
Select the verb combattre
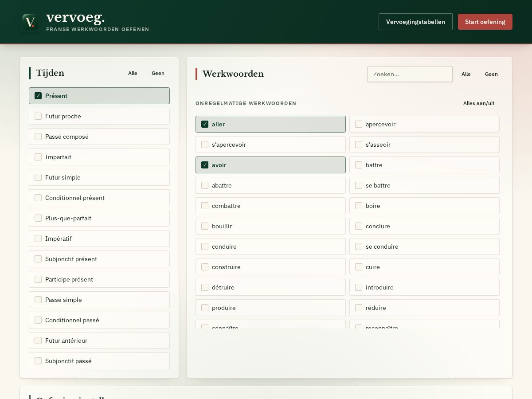pyautogui.click(x=270, y=206)
